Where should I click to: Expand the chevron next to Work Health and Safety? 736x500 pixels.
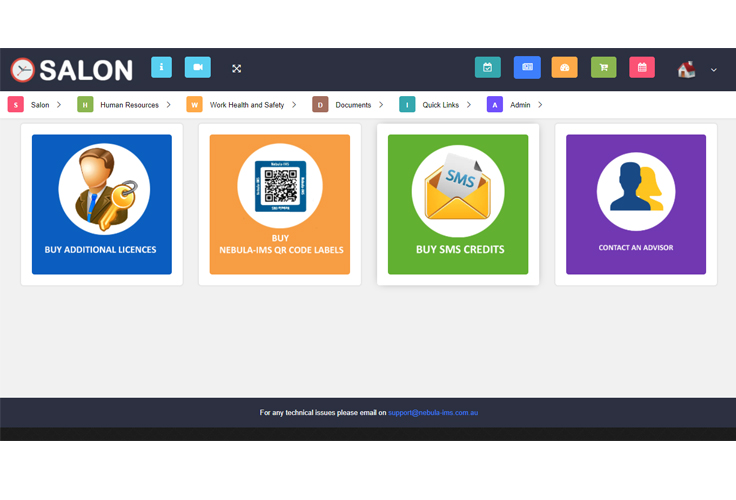coord(294,105)
